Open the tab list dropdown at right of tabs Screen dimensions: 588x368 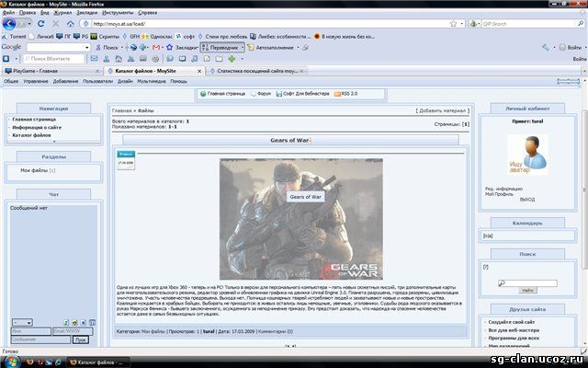584,71
